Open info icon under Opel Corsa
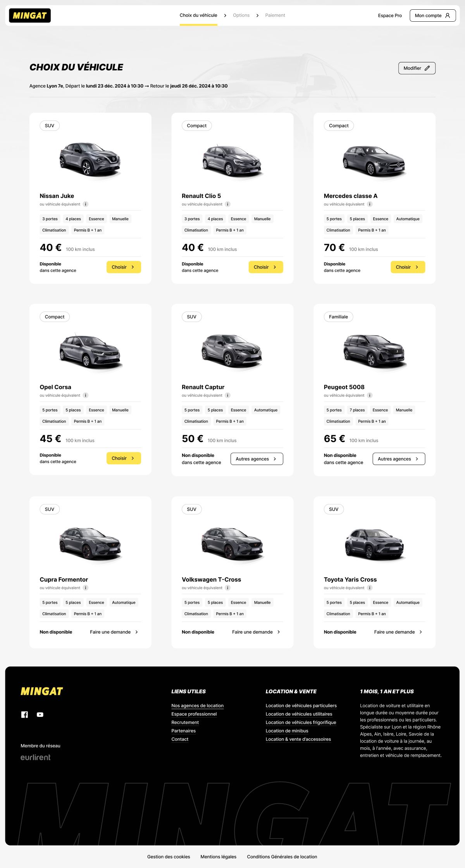The height and width of the screenshot is (868, 465). point(86,395)
